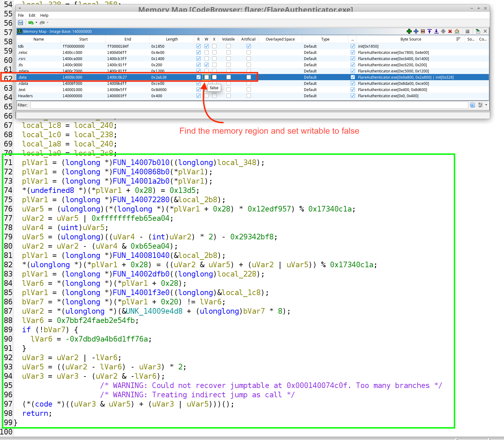Delete the selected block with the red X icon
The height and width of the screenshot is (440, 504).
coord(450,31)
